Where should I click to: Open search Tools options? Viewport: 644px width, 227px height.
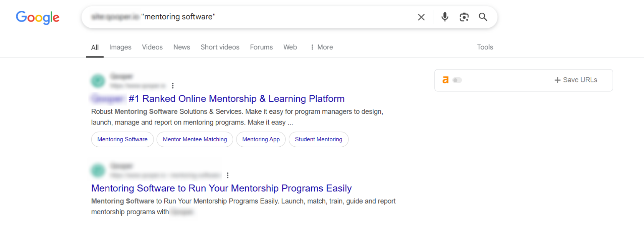pyautogui.click(x=485, y=47)
